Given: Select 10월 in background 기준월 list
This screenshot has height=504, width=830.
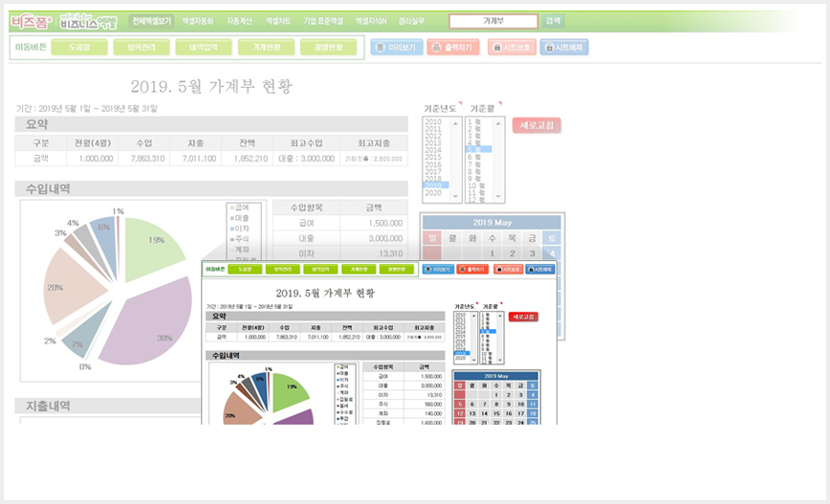Looking at the screenshot, I should point(478,186).
